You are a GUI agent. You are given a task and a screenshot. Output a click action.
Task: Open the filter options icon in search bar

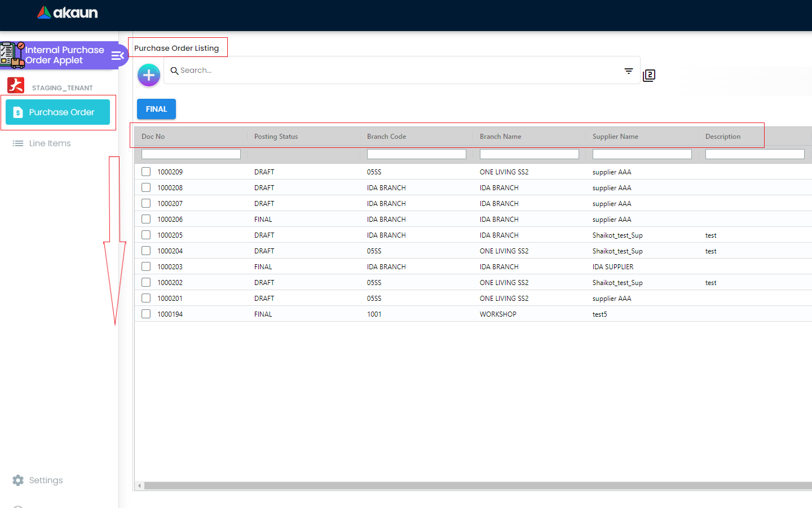click(629, 71)
